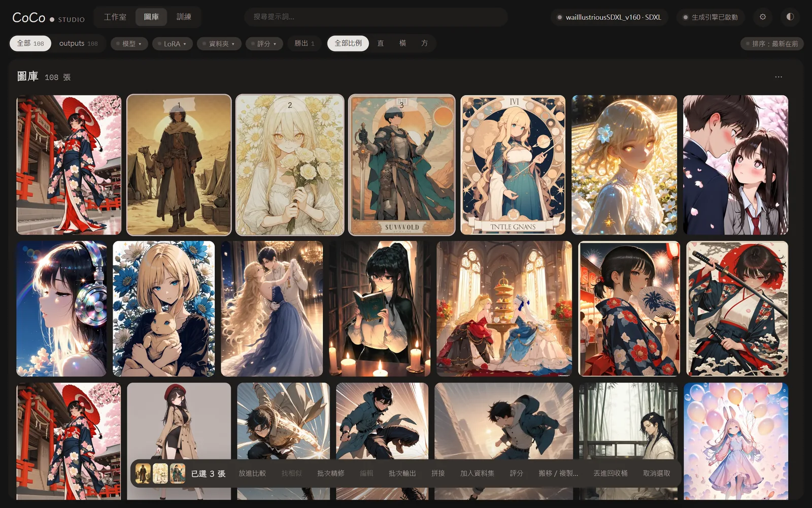This screenshot has height=508, width=812.
Task: Open the 排序：最新在前 sort control
Action: [x=772, y=44]
